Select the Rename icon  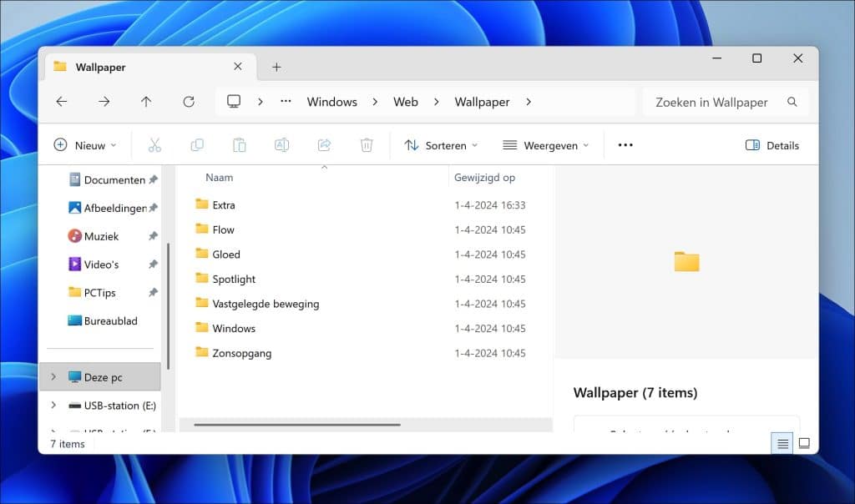281,144
